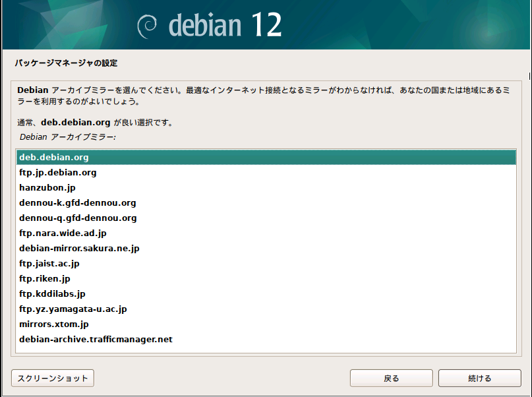Select the deb.debian.org mirror
The width and height of the screenshot is (532, 397).
[266, 158]
